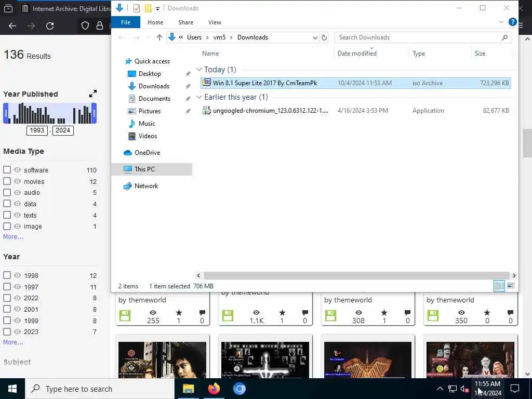
Task: Toggle eye icon for image media type
Action: point(17,226)
